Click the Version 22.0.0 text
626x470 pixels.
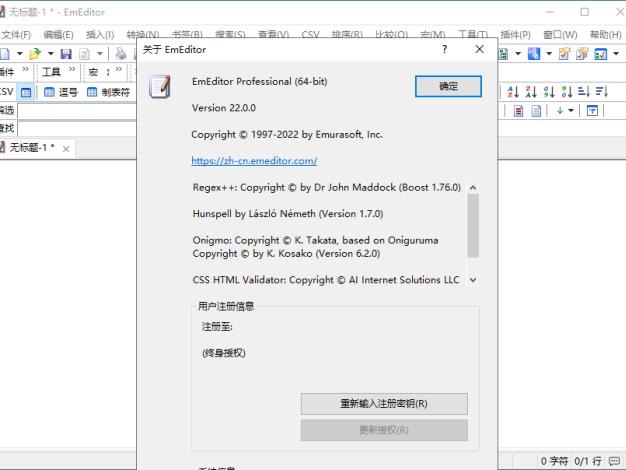click(x=224, y=108)
